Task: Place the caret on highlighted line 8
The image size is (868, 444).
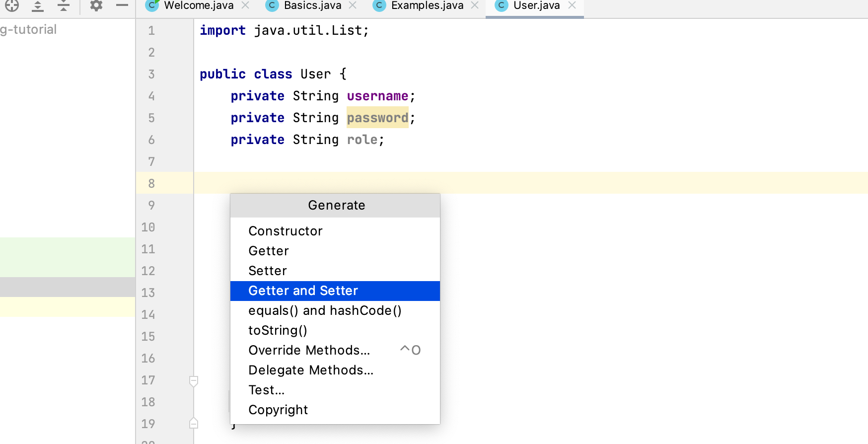Action: point(530,183)
